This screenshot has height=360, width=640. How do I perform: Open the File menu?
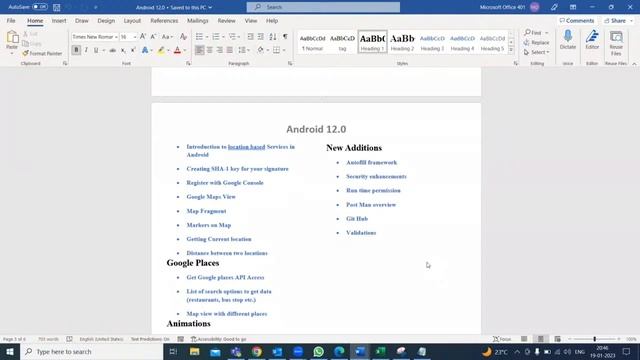(x=11, y=20)
